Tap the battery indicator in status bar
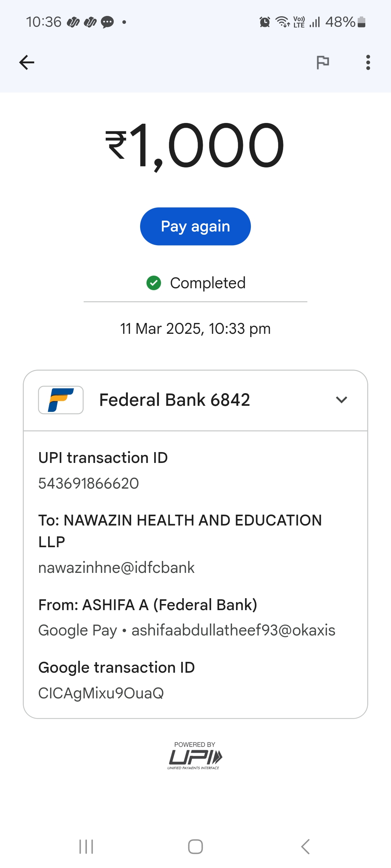Screen dimensions: 391x868 pos(361,22)
